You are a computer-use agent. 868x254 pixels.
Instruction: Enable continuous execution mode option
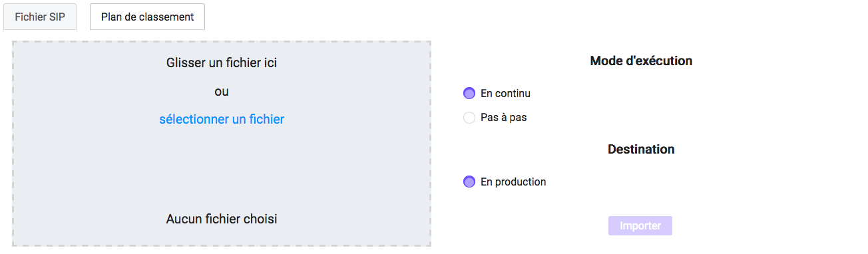[x=469, y=93]
